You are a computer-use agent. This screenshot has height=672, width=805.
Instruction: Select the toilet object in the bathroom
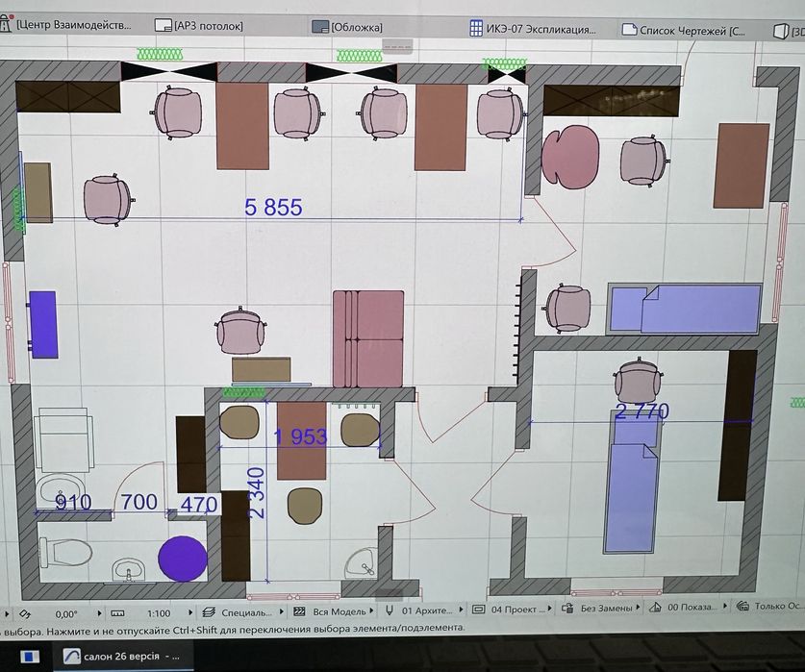click(x=65, y=552)
